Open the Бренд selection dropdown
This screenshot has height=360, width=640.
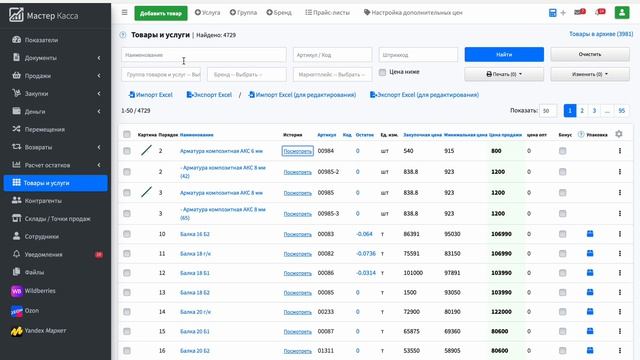(247, 75)
